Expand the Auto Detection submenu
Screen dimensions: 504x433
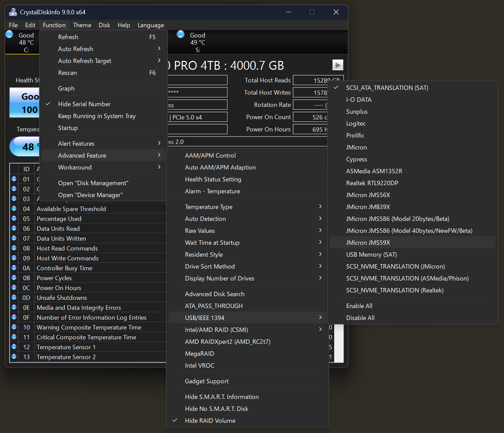[247, 219]
